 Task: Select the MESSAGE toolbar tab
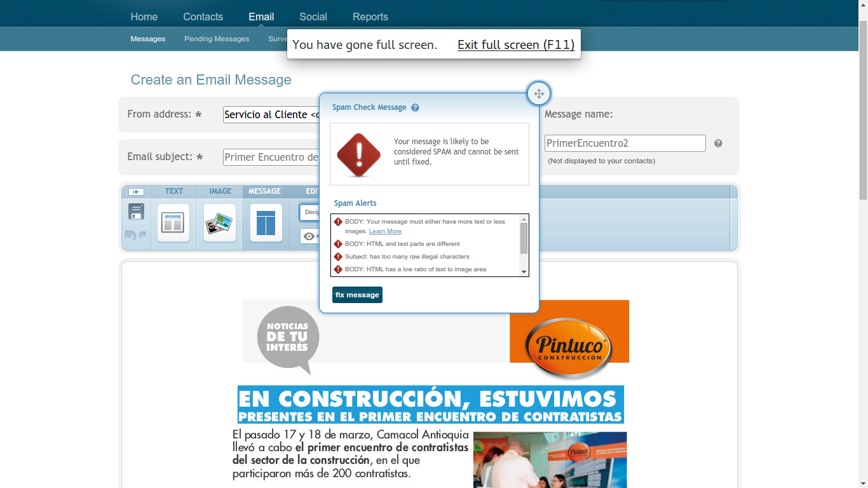pos(264,191)
